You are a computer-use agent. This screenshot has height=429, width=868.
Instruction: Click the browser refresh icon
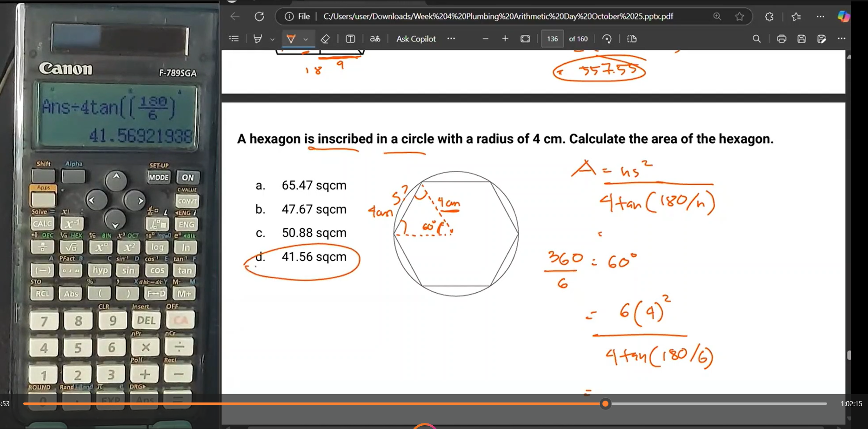coord(259,17)
